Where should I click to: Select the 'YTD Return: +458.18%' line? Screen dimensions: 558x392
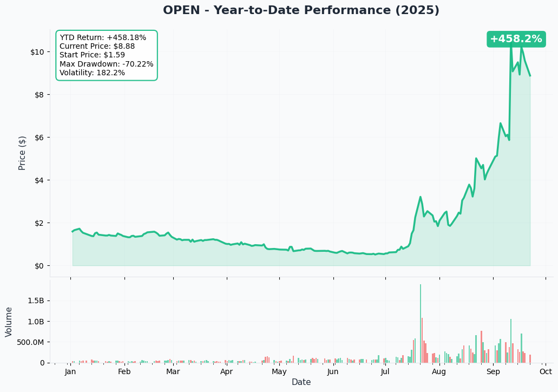(103, 37)
